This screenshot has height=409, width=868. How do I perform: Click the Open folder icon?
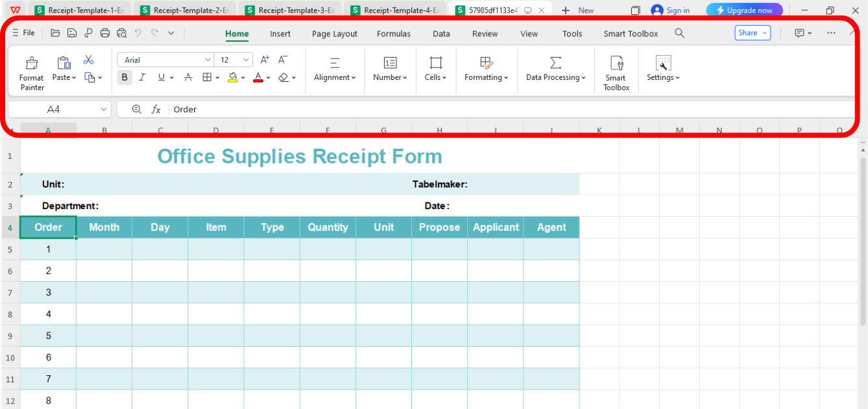[x=55, y=33]
